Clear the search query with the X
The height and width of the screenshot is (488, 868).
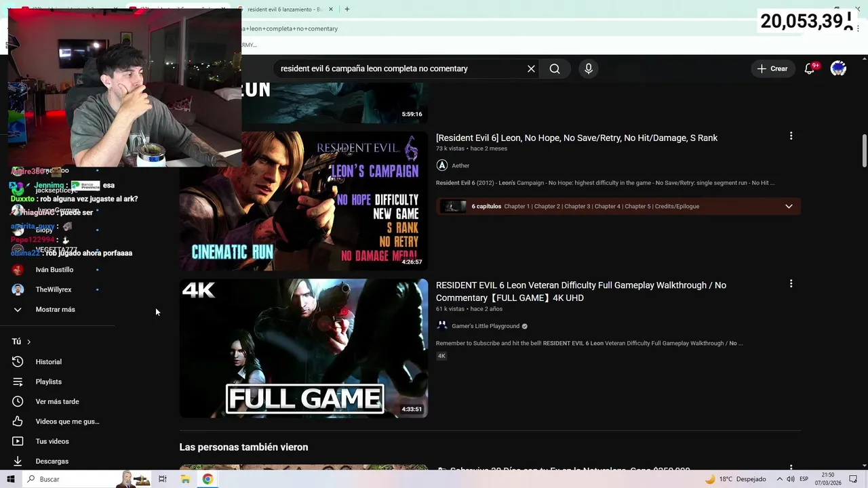pyautogui.click(x=531, y=68)
